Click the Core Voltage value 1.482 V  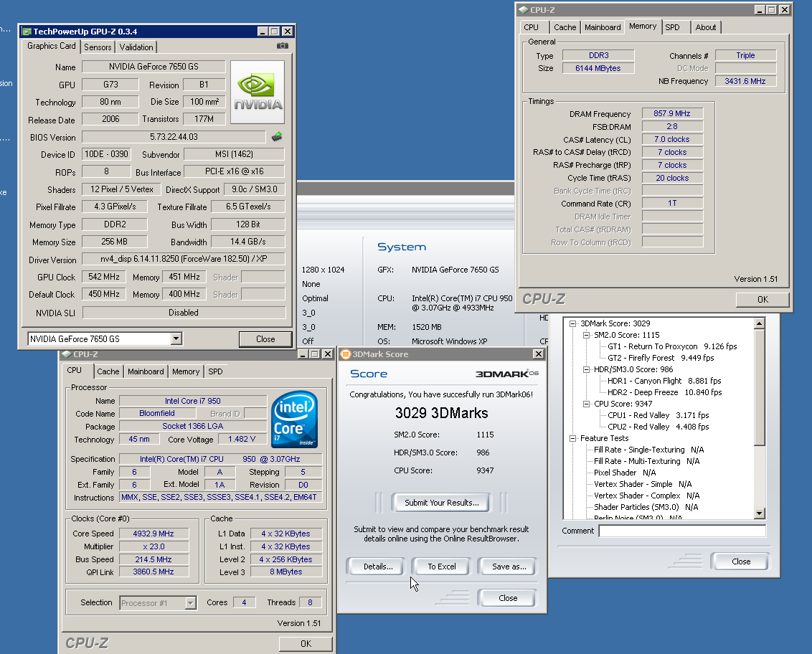242,439
